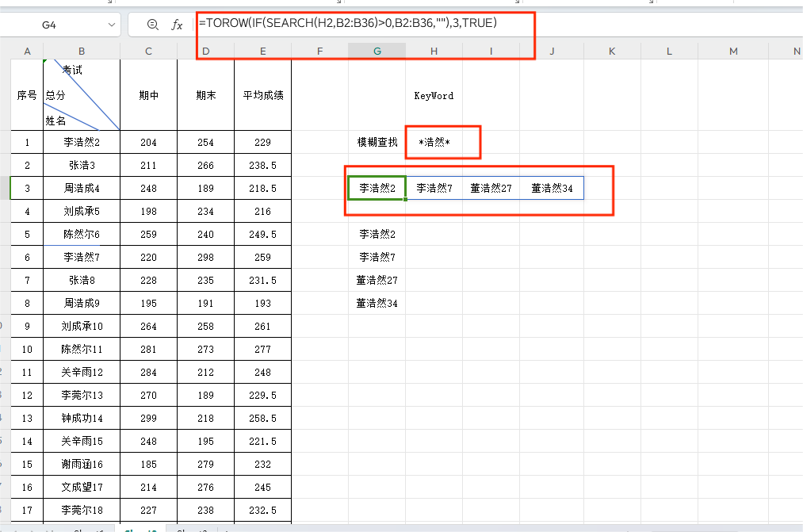Click the cell with name 陈然尔11
Viewport: 803px width, 532px height.
point(82,350)
